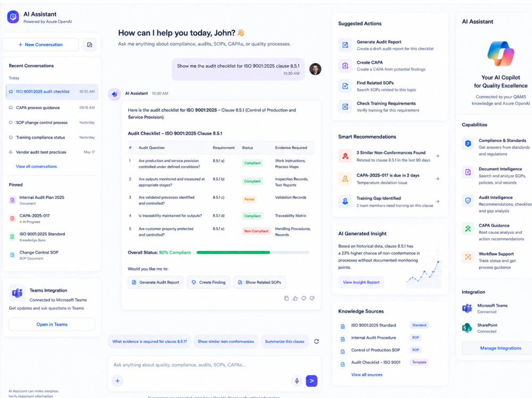
Task: Click Show Related SOPs chip
Action: (260, 282)
